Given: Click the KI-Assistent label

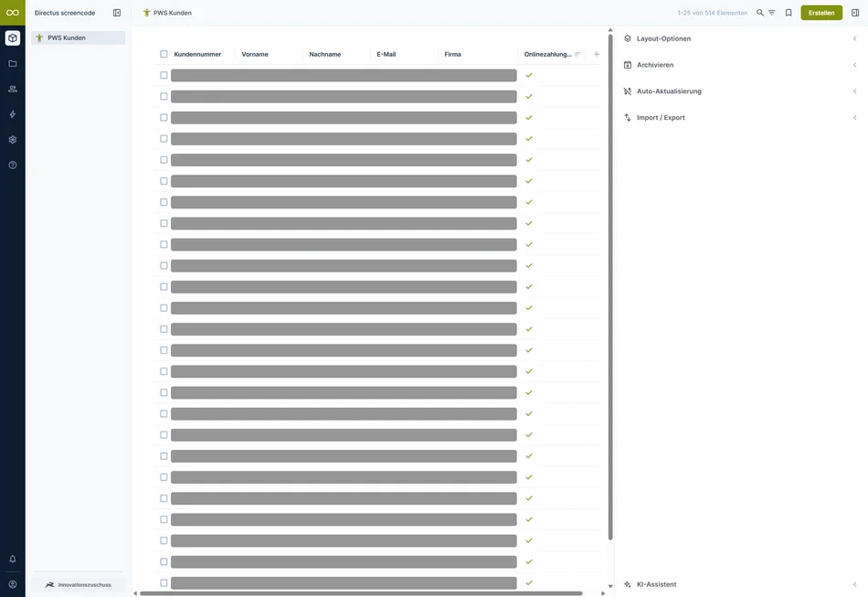Looking at the screenshot, I should coord(657,584).
